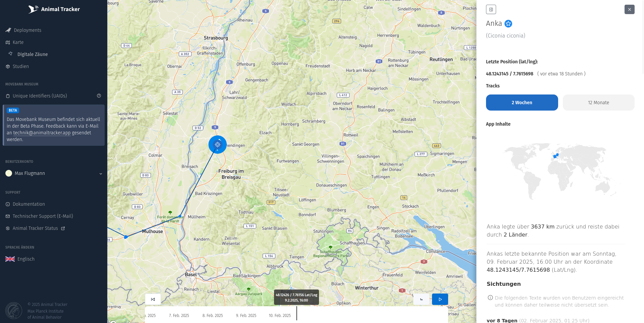Click the technik@animaltracker.app email link
This screenshot has height=323, width=644.
42,133
